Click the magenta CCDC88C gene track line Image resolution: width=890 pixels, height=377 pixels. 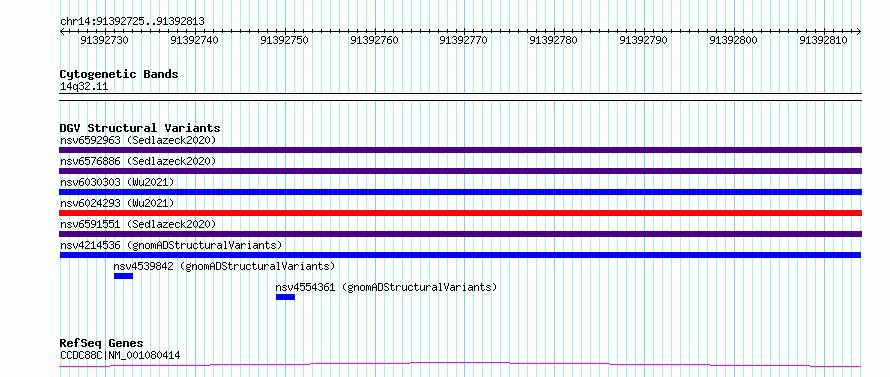(x=460, y=364)
